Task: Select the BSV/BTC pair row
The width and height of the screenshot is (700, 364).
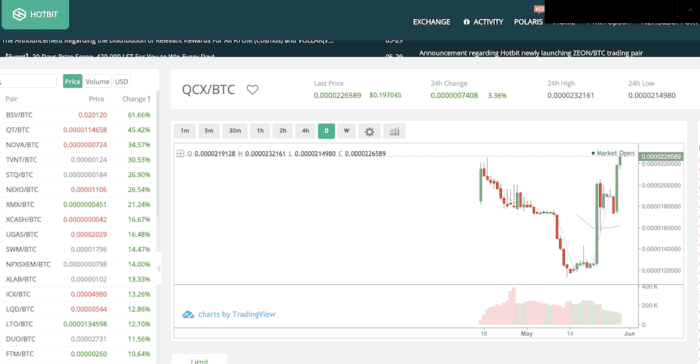Action: pyautogui.click(x=78, y=115)
